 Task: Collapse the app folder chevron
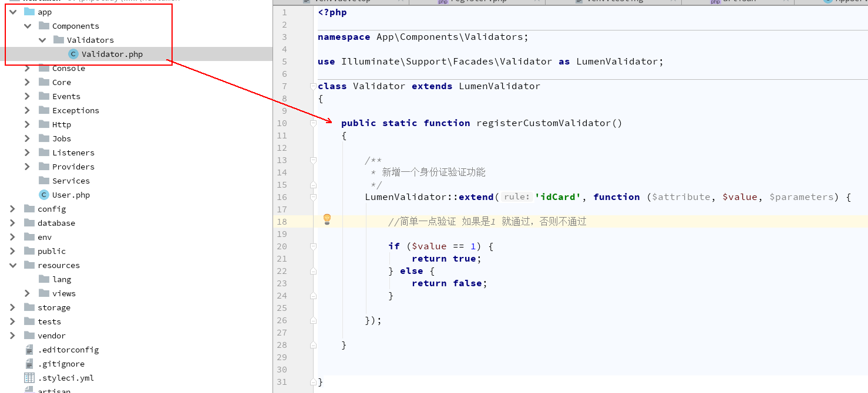[13, 12]
